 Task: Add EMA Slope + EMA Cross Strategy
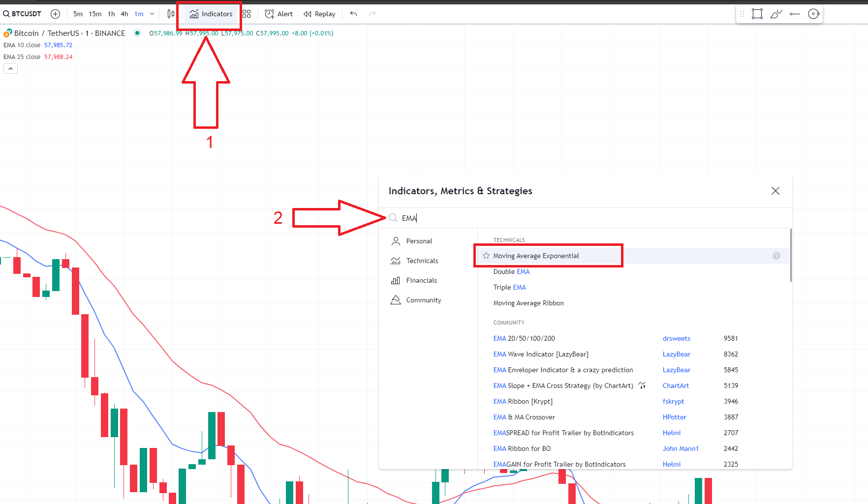[x=563, y=385]
